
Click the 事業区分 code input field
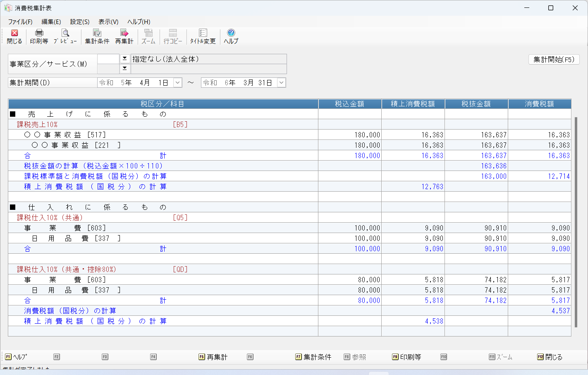click(x=108, y=59)
